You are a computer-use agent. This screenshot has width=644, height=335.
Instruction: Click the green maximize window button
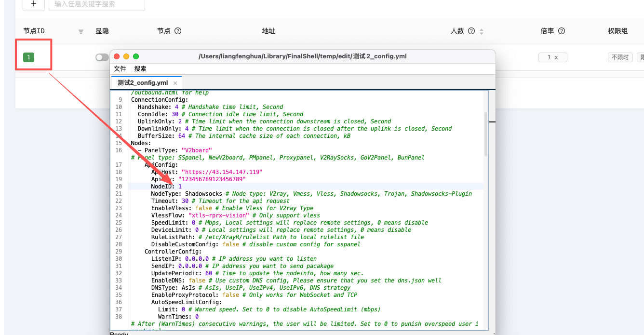[136, 56]
